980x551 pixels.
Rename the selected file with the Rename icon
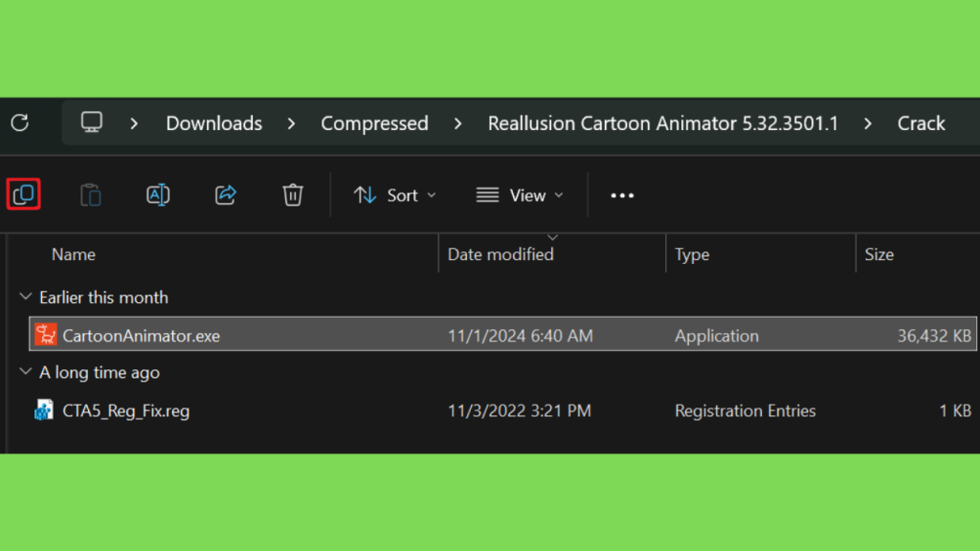(x=158, y=195)
